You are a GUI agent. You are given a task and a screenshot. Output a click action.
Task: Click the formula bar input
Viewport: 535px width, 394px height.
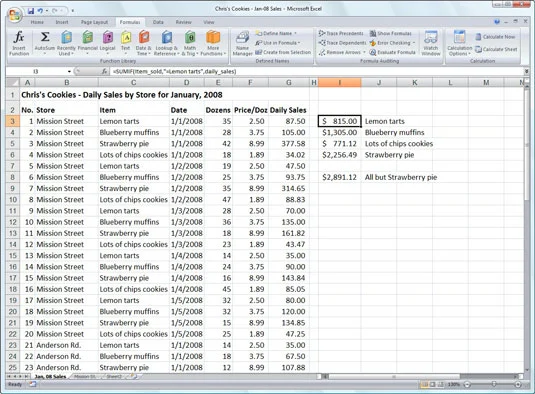coord(317,71)
